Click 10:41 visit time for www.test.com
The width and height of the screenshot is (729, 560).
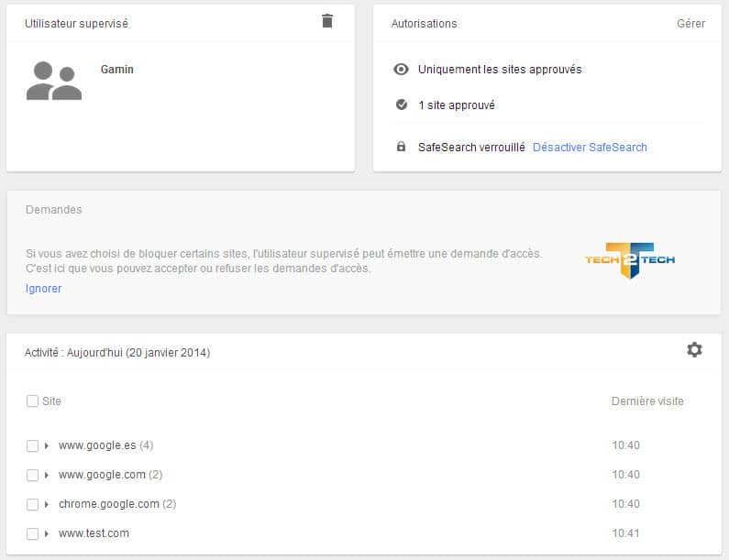click(x=625, y=533)
